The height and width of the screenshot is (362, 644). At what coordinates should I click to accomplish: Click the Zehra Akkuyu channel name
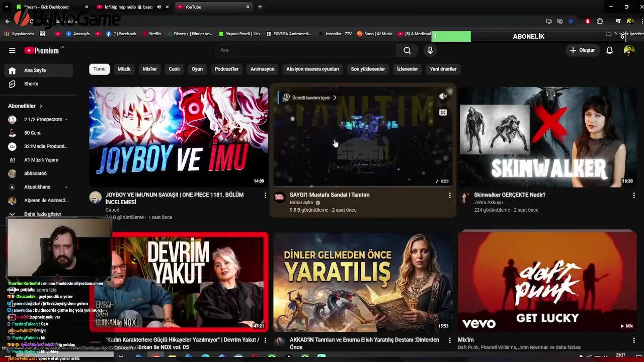point(488,203)
